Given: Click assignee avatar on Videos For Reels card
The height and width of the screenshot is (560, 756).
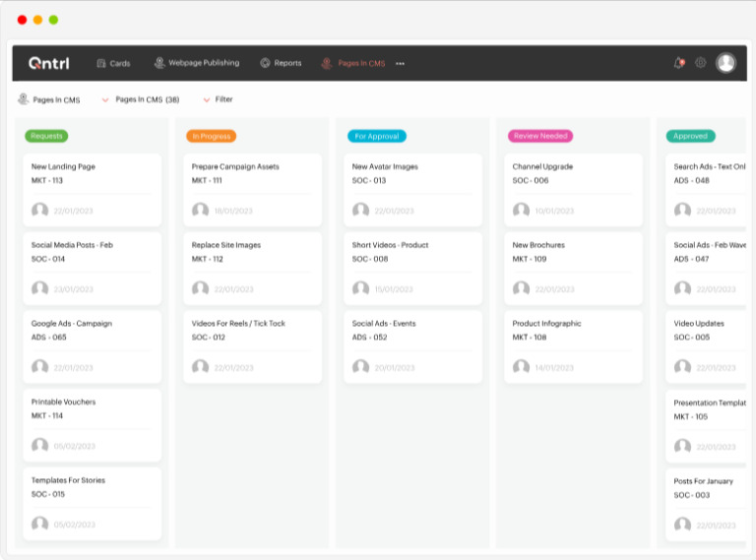Looking at the screenshot, I should pyautogui.click(x=201, y=367).
